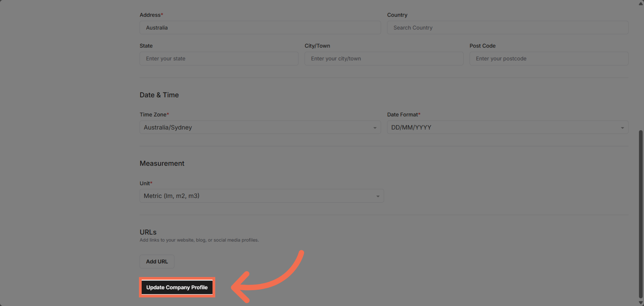Select the Australia text in Address field
The width and height of the screenshot is (644, 306).
click(157, 27)
